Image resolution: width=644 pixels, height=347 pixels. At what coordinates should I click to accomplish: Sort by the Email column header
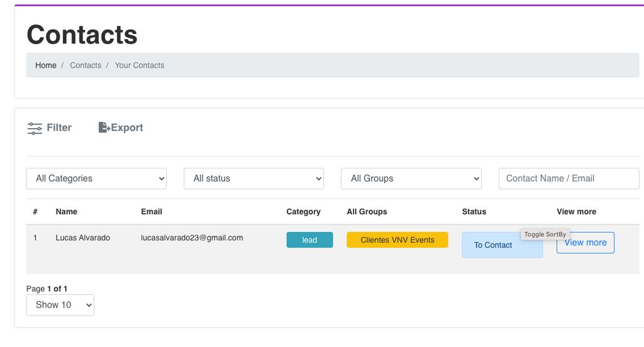[152, 212]
